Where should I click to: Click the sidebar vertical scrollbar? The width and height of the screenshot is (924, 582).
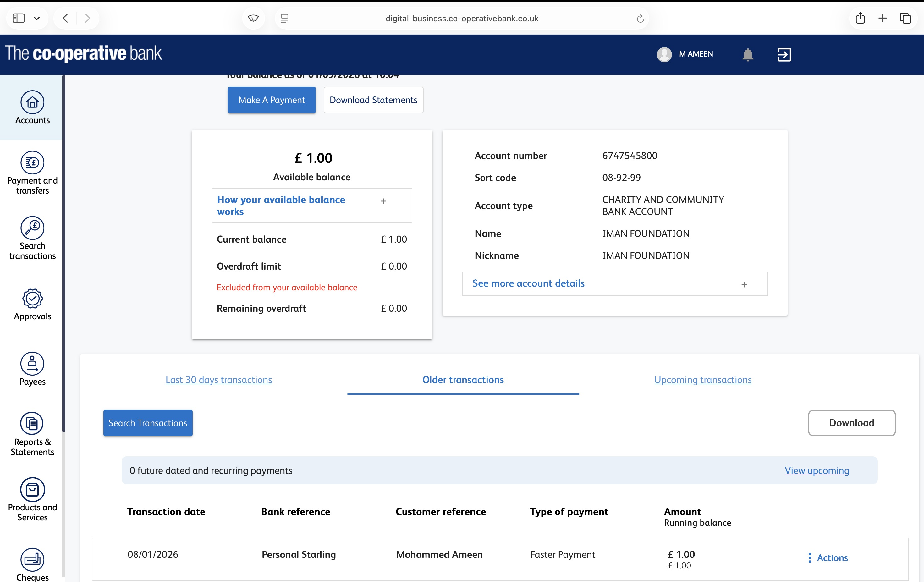pyautogui.click(x=64, y=253)
